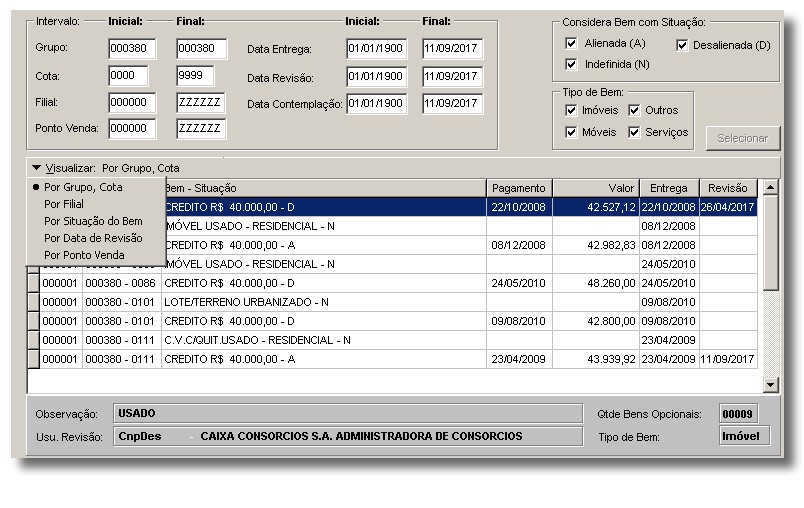The height and width of the screenshot is (508, 804).
Task: Click the Pagamento column header
Action: [519, 188]
